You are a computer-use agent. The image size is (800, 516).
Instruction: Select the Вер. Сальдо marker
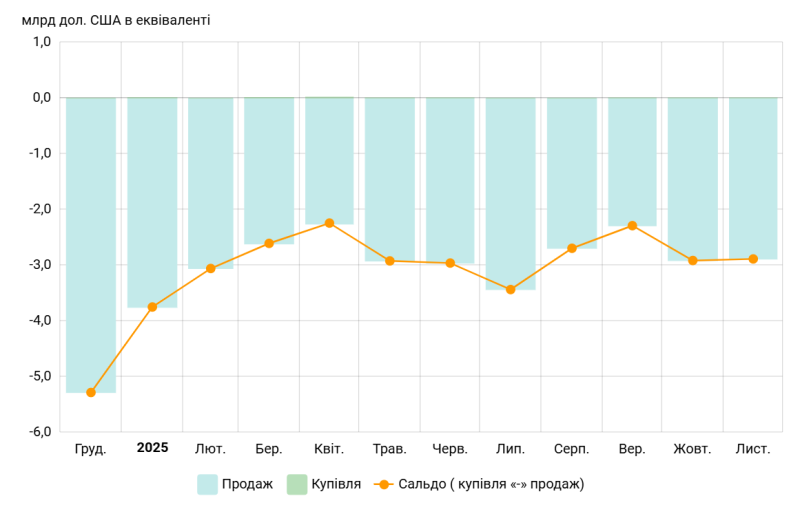click(632, 226)
